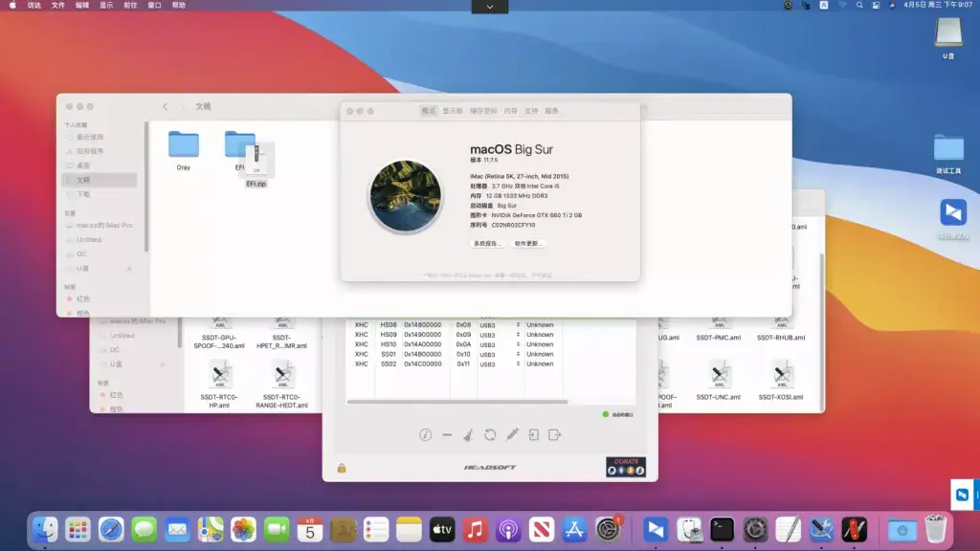This screenshot has height=551, width=980.
Task: Click the SSDT-XOSI.aml file icon
Action: click(x=781, y=375)
